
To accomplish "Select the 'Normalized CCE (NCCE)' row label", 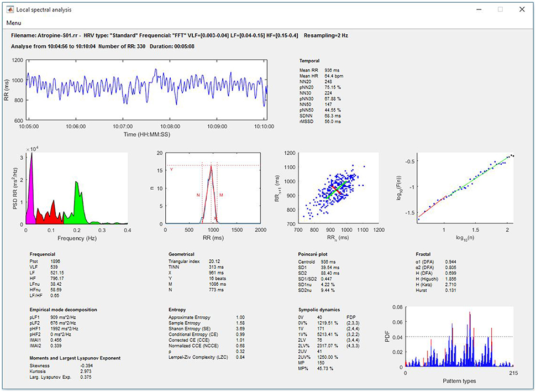I will [x=193, y=346].
